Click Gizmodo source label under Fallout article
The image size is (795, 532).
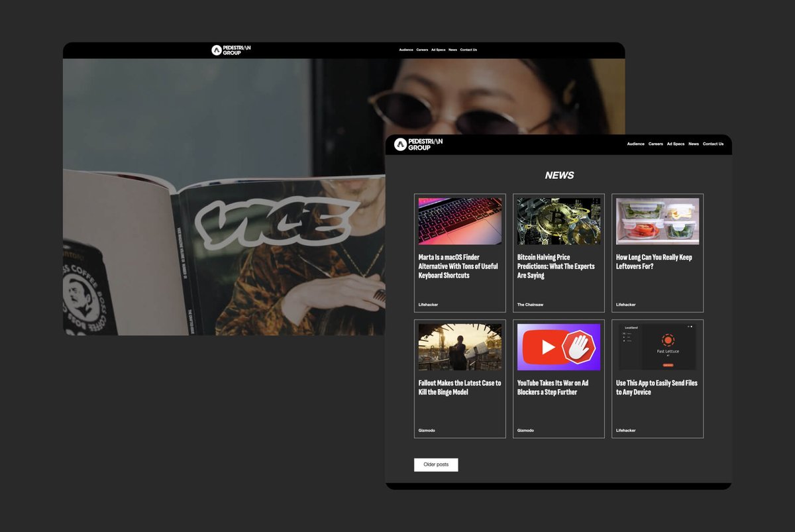[427, 431]
